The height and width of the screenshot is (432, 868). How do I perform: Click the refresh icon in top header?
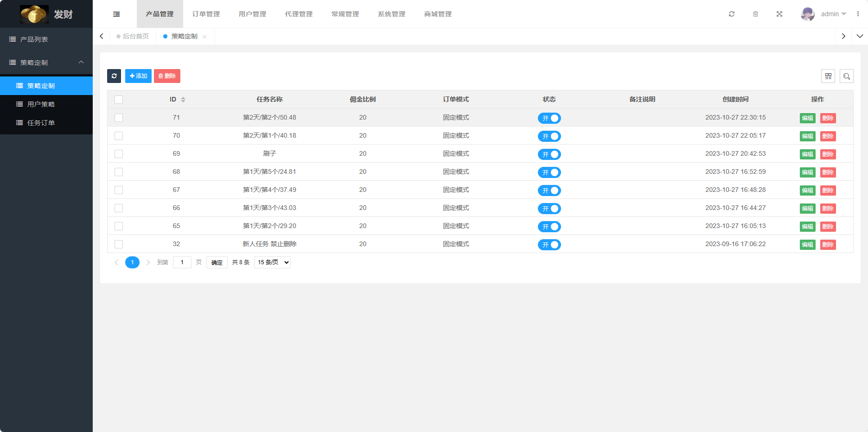[x=732, y=14]
